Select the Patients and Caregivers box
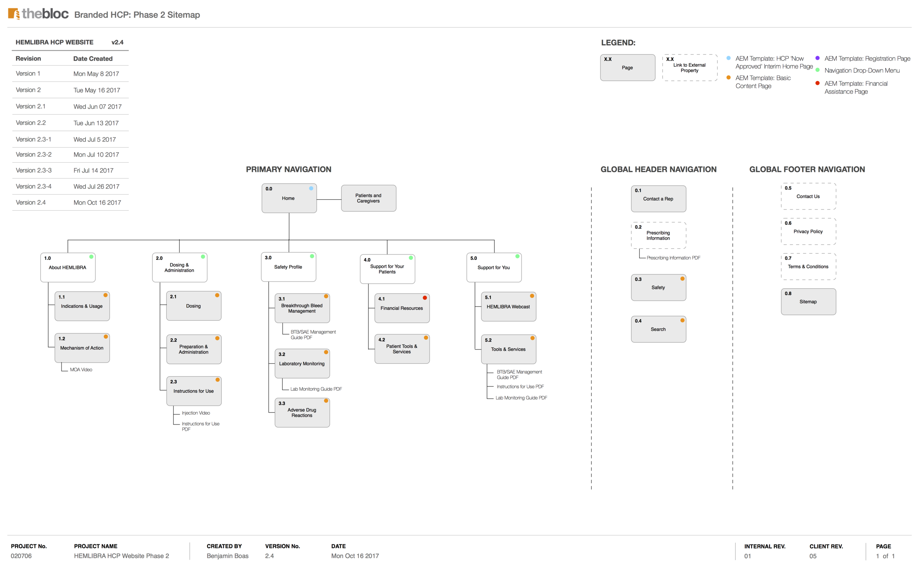 pos(368,198)
